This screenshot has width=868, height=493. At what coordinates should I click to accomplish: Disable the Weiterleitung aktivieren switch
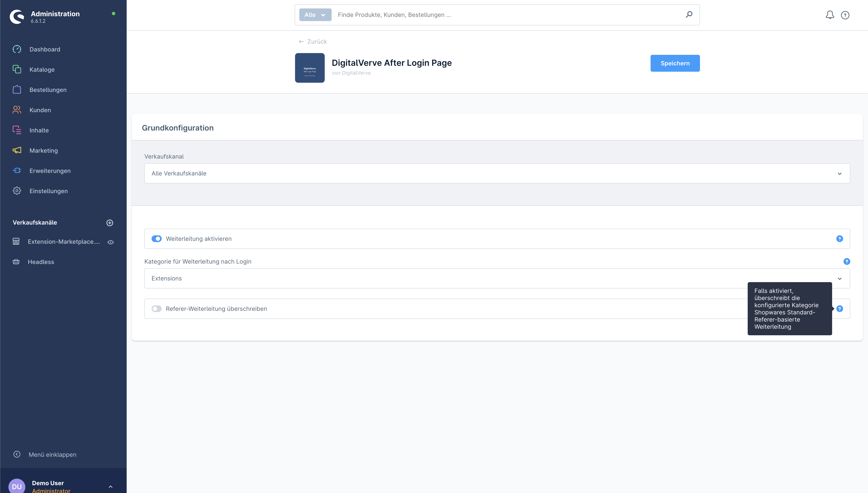coord(157,239)
